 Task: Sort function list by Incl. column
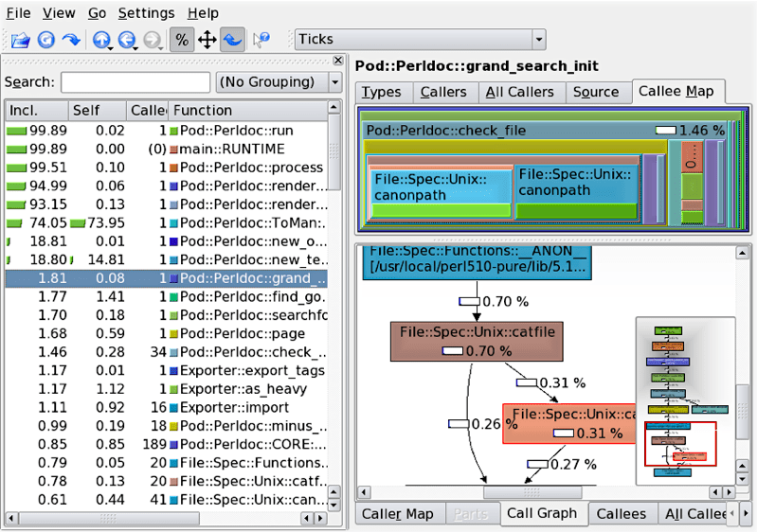[x=35, y=110]
